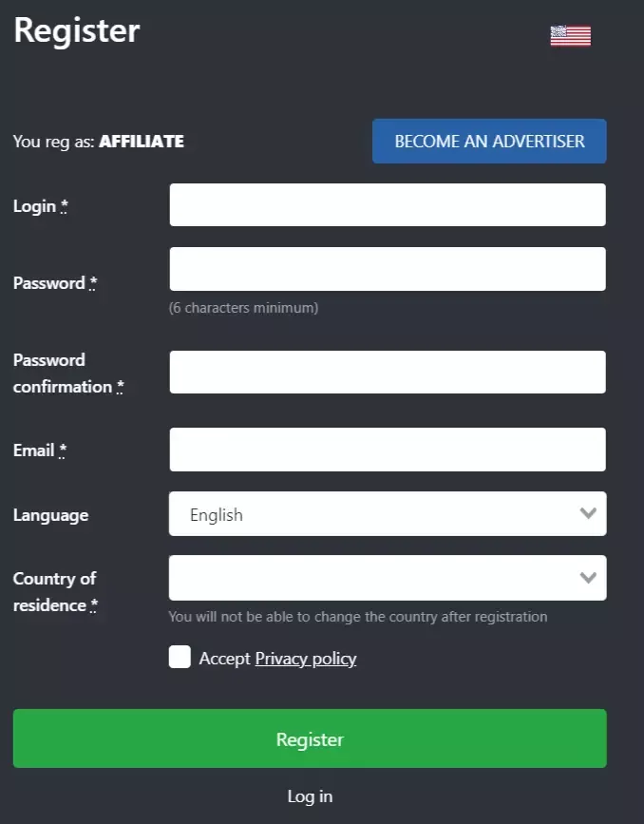The image size is (644, 824).
Task: Click the Password confirmation label
Action: click(x=63, y=374)
